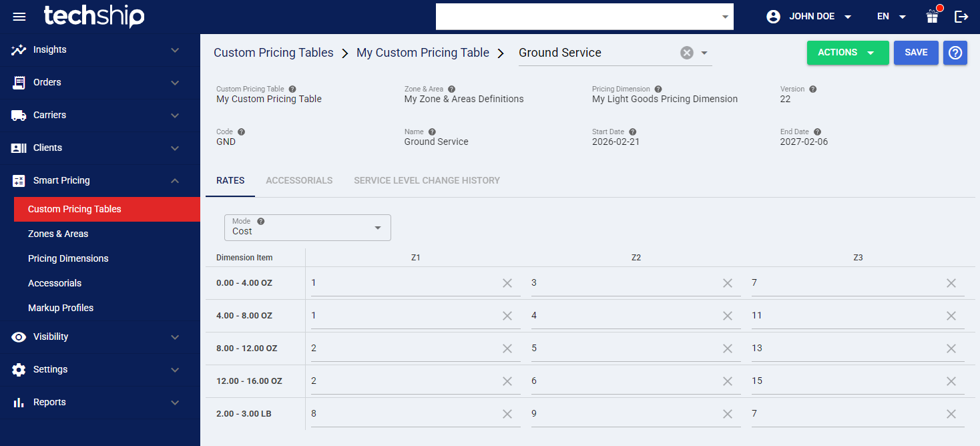Clear Z3 rate for 0.00 - 4.00 OZ

tap(951, 283)
